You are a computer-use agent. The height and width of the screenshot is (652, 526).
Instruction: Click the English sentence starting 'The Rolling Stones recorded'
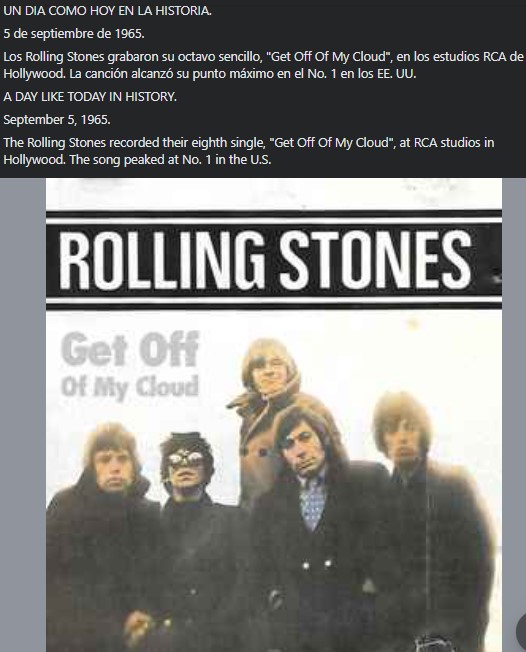tap(249, 151)
